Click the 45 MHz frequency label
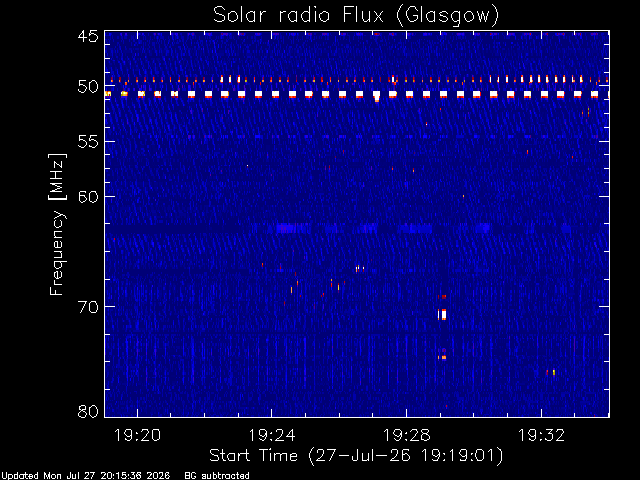The width and height of the screenshot is (640, 480). pos(88,37)
